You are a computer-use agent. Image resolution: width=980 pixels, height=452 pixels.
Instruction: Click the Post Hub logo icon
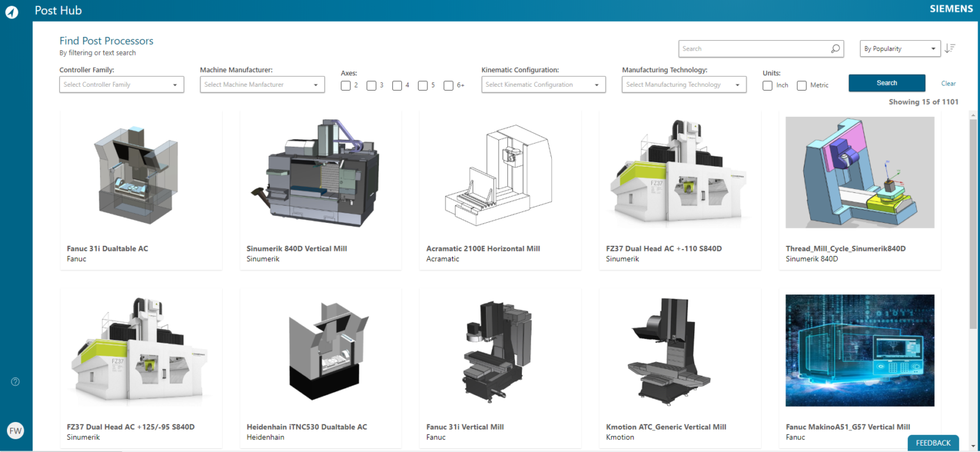[x=11, y=11]
